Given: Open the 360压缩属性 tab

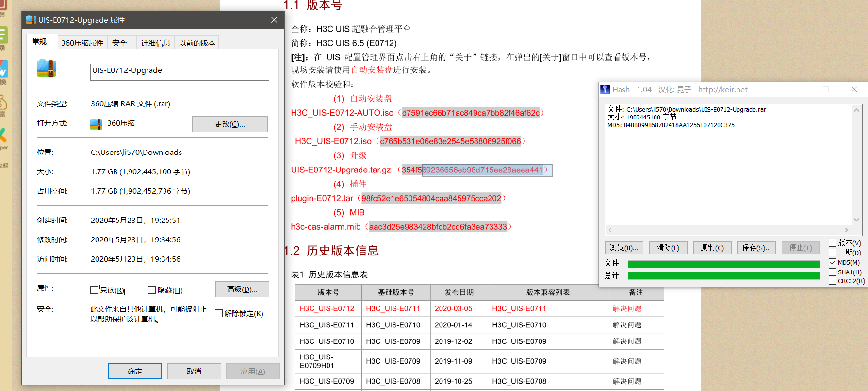Looking at the screenshot, I should pos(82,43).
